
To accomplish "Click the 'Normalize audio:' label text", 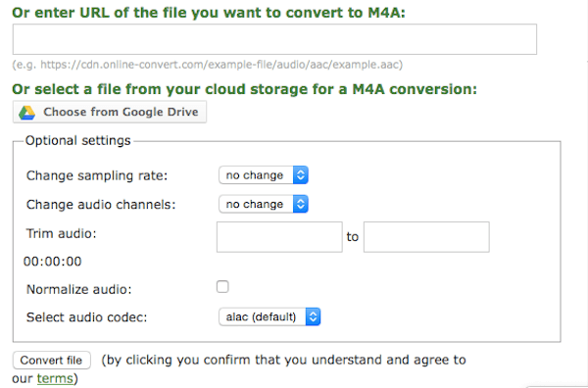I will coord(79,289).
